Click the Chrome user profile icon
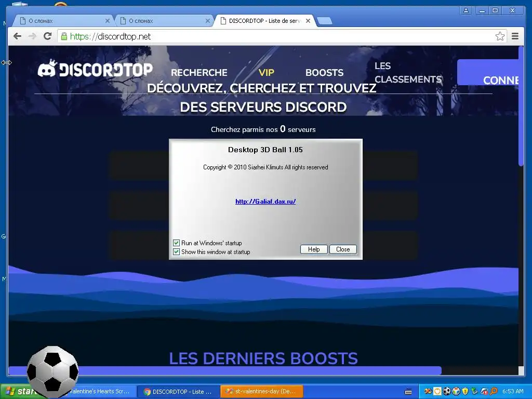 pos(466,10)
